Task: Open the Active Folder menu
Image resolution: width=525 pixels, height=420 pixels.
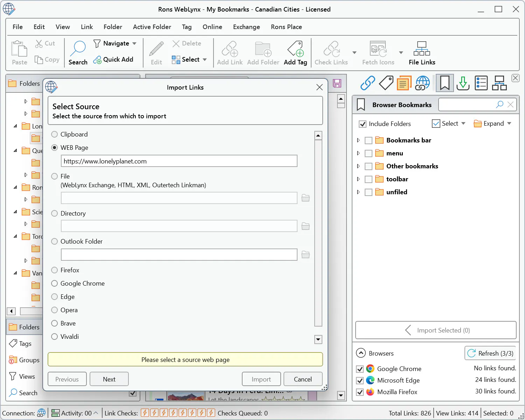Action: [152, 27]
